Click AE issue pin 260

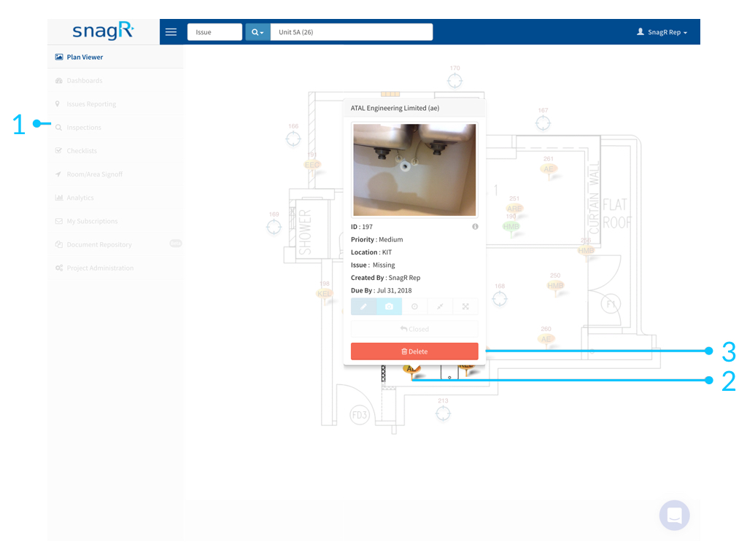point(546,340)
